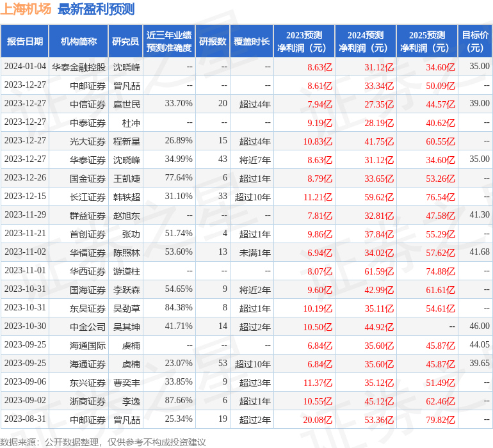
Task: Click researcher 李跃森
Action: pos(127,289)
